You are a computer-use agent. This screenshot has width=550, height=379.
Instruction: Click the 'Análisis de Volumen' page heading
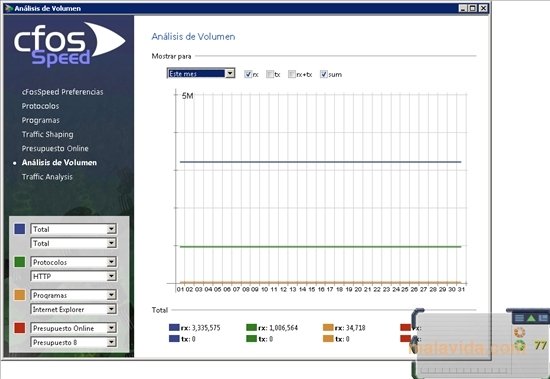[x=193, y=36]
